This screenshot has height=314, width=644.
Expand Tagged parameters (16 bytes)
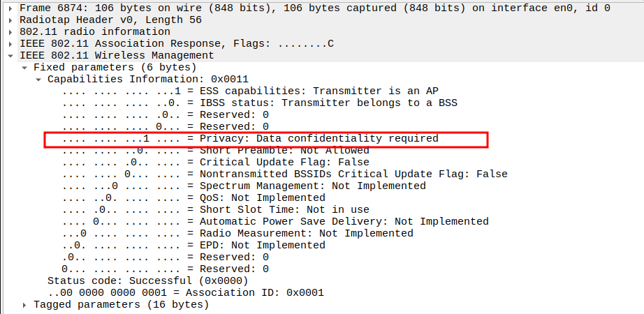(x=24, y=305)
